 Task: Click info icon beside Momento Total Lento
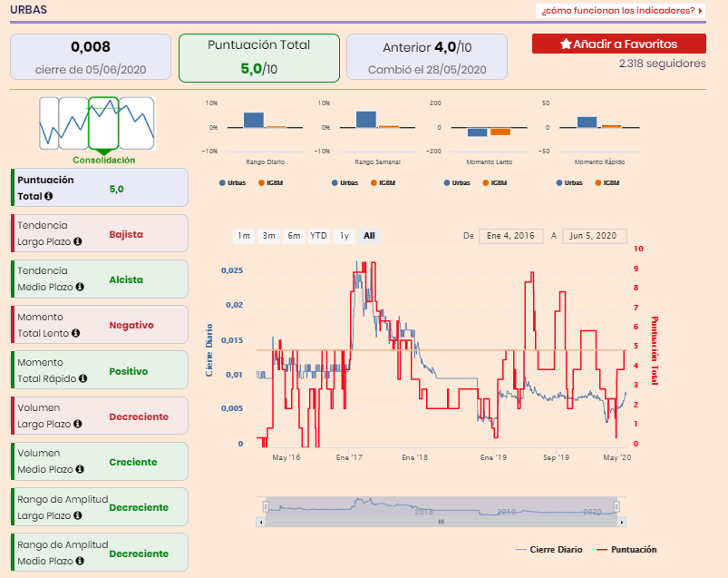coord(75,333)
